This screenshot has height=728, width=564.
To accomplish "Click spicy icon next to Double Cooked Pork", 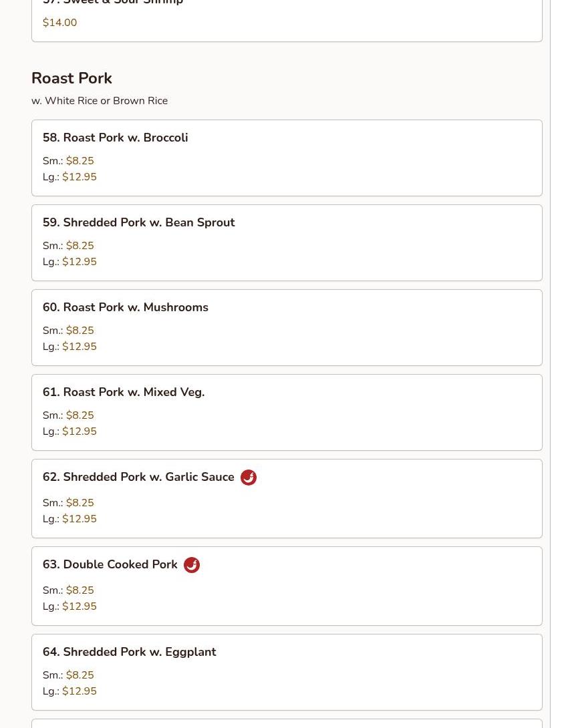I will [x=192, y=565].
